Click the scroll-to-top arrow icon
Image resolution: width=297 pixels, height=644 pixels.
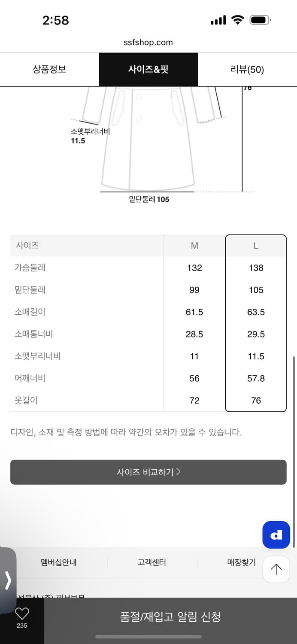tap(276, 569)
